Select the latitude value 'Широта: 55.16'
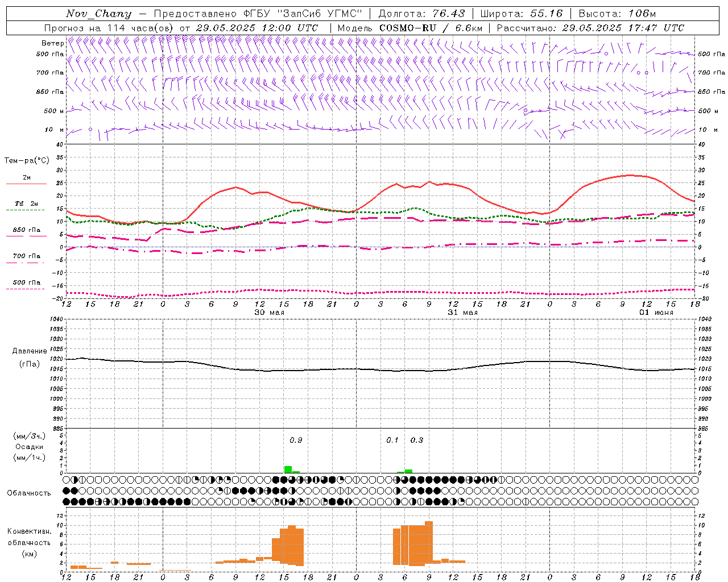The image size is (728, 582). point(522,14)
